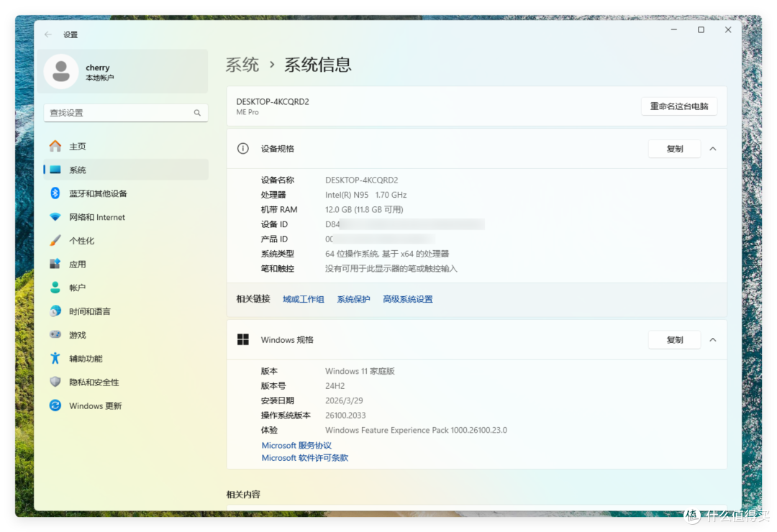This screenshot has width=777, height=532.
Task: Click the 安装日期 value 2026/3/29
Action: (344, 400)
